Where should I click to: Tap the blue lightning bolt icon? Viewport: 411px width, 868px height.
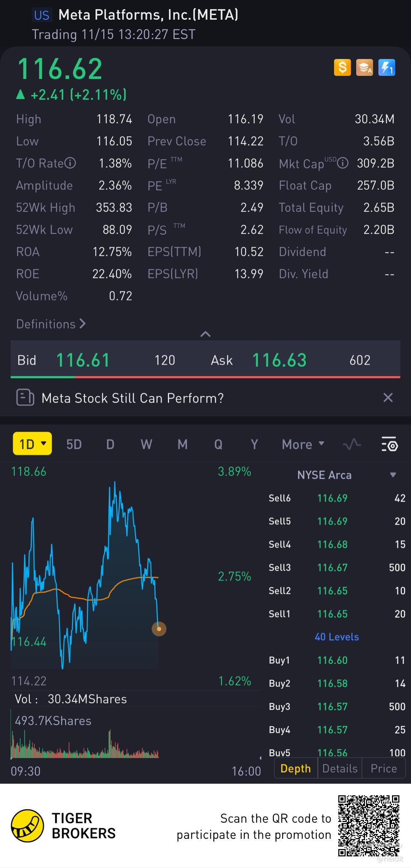pos(387,68)
